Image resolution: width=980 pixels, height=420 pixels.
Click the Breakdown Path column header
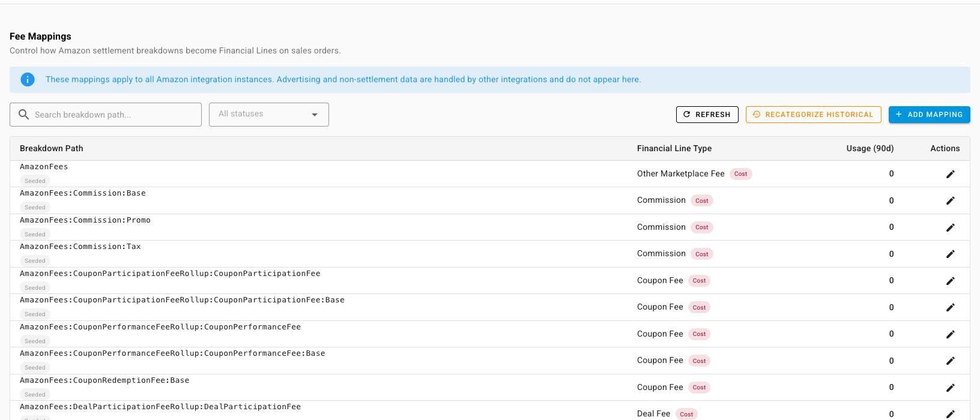tap(52, 148)
